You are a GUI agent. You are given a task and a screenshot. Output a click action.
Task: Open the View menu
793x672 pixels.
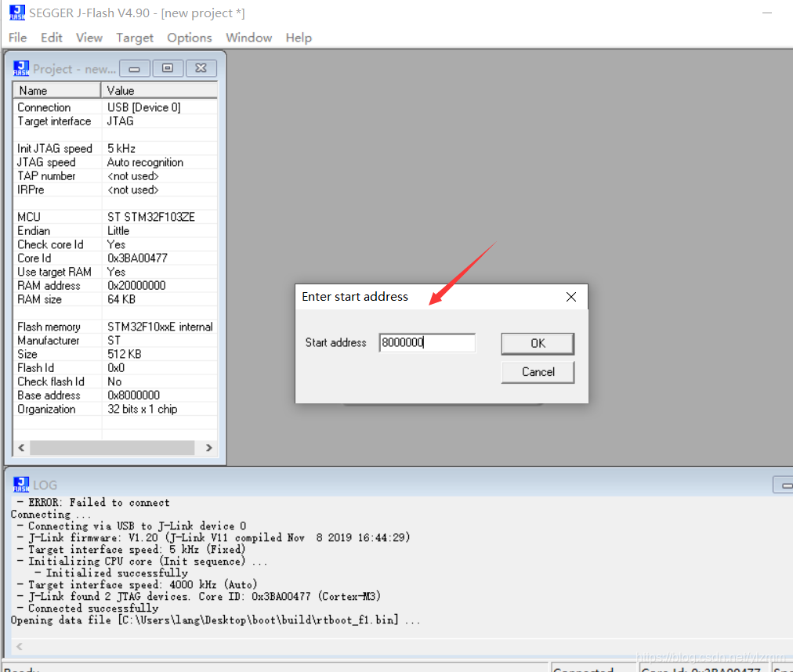pyautogui.click(x=89, y=38)
